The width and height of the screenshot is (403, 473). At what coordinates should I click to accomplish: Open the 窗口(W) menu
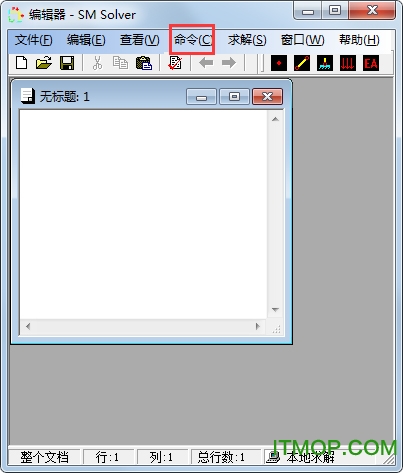coord(302,40)
